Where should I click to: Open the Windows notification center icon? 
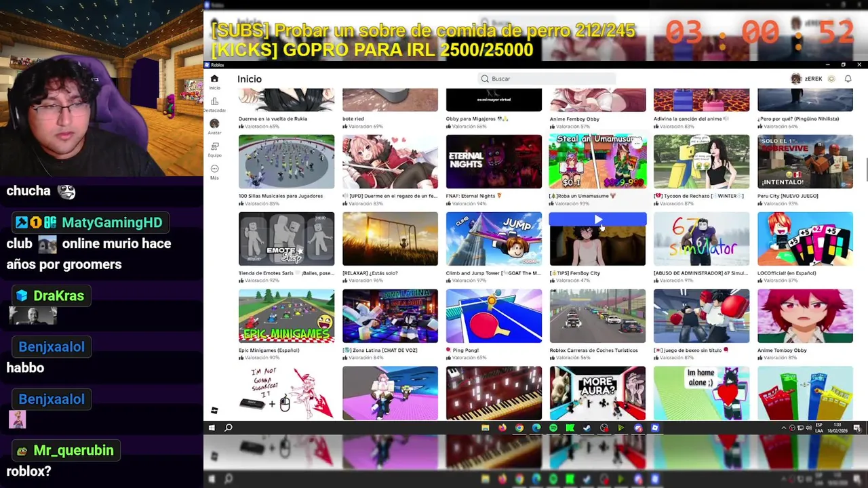click(857, 428)
